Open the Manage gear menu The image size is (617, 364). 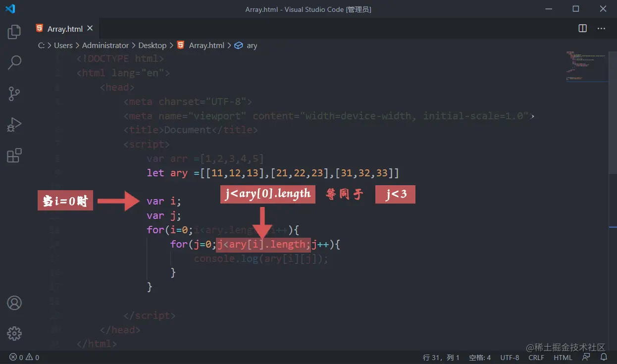14,333
